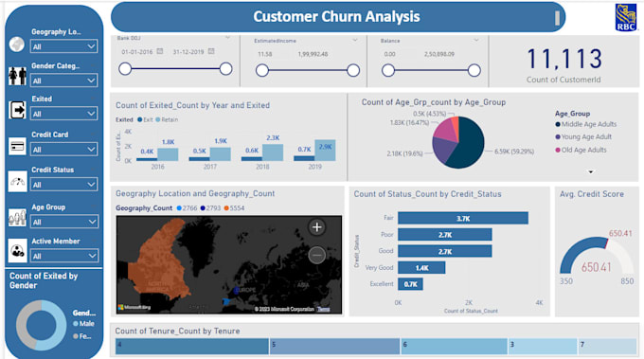Expand the EstimatedIncome slicer chevron

pos(355,40)
